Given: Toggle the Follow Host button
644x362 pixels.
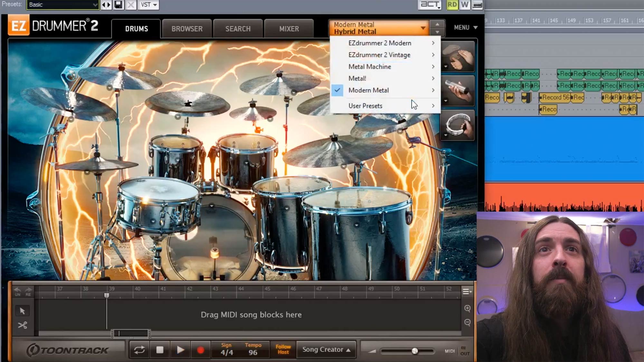Looking at the screenshot, I should point(283,350).
